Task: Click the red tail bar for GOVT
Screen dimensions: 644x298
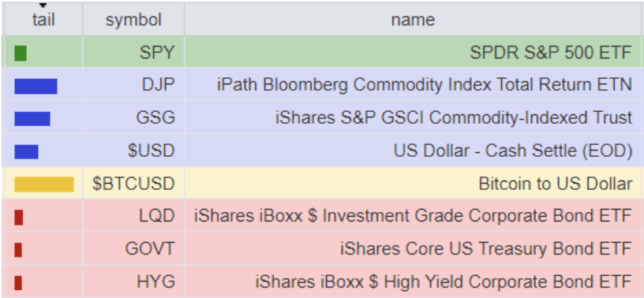Action: point(18,250)
